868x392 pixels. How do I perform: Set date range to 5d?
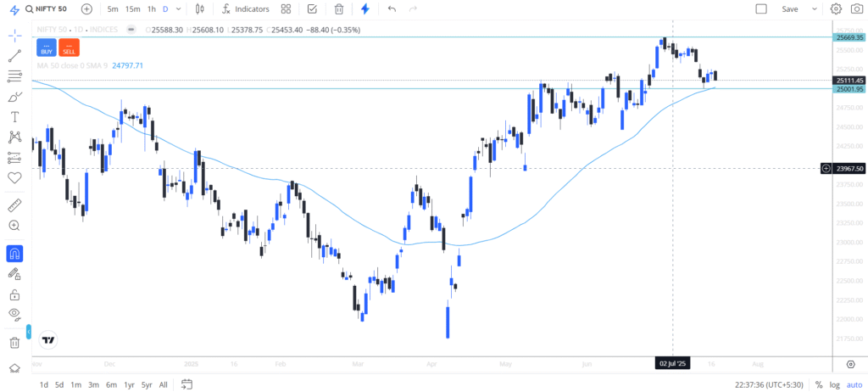59,384
